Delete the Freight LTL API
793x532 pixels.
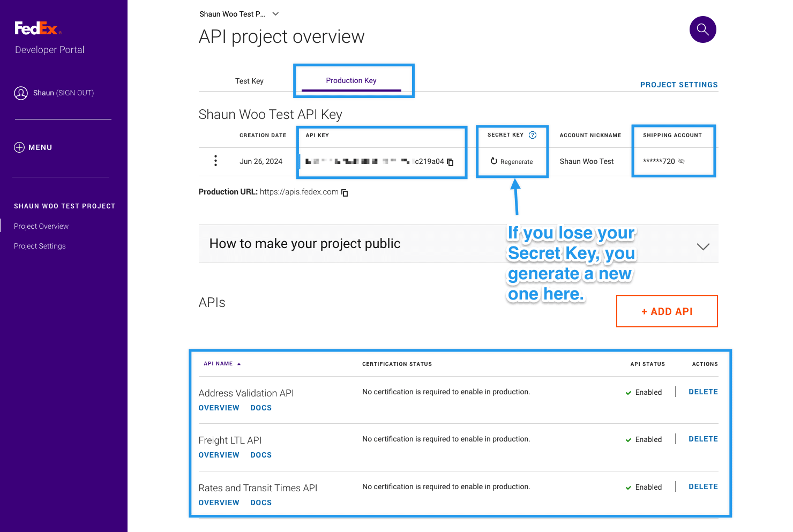coord(703,439)
